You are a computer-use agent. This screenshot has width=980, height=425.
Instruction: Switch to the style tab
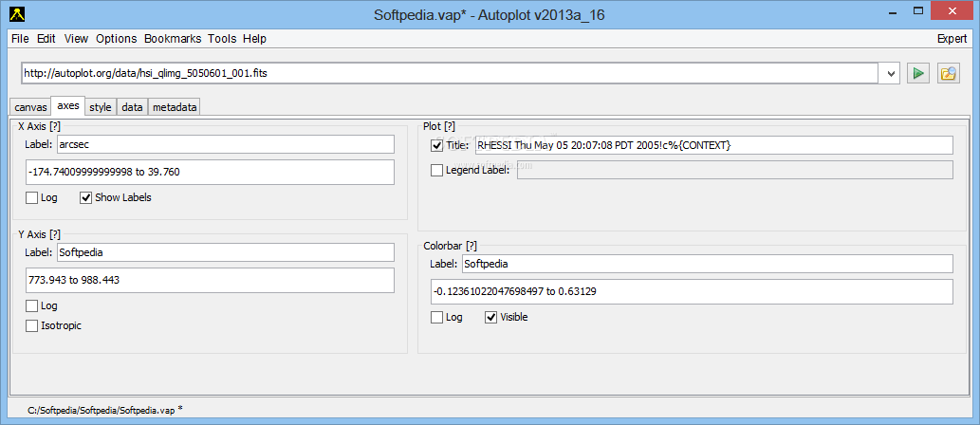coord(100,107)
